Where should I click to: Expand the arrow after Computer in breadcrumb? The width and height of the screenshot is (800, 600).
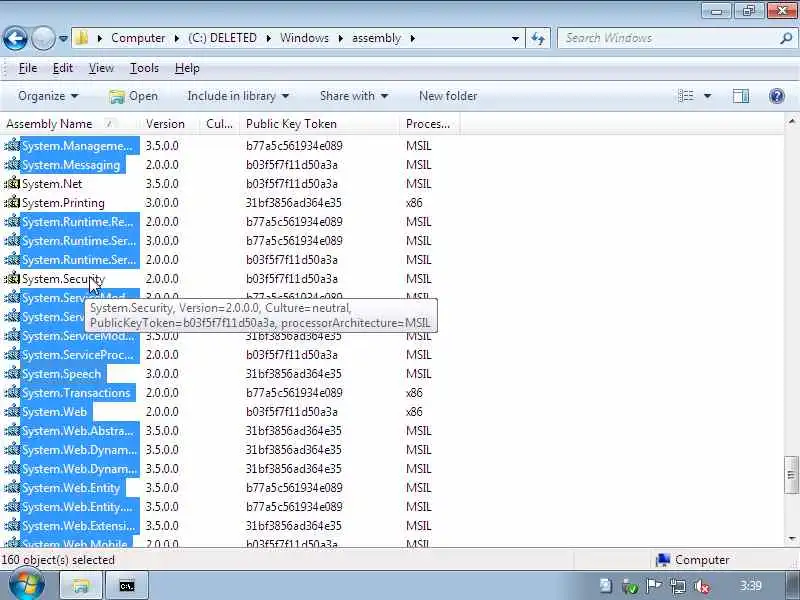coord(177,38)
